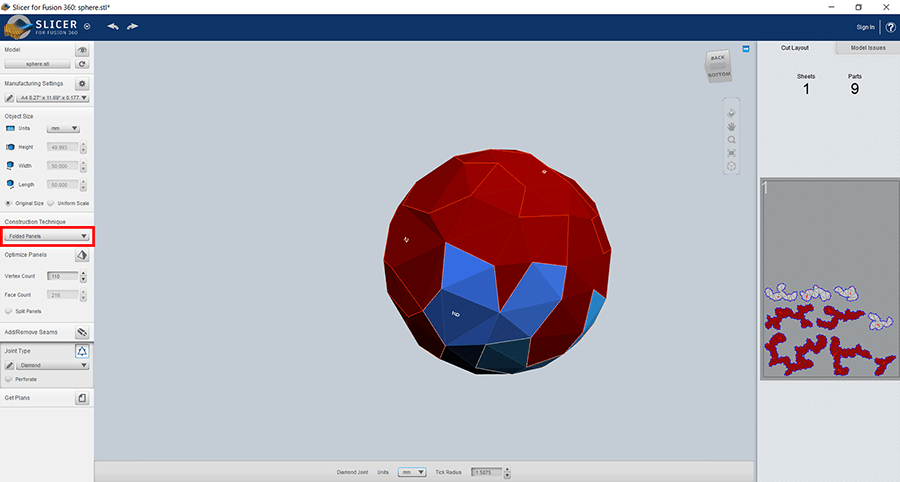The height and width of the screenshot is (482, 900).
Task: Decrease the Width value
Action: [83, 169]
